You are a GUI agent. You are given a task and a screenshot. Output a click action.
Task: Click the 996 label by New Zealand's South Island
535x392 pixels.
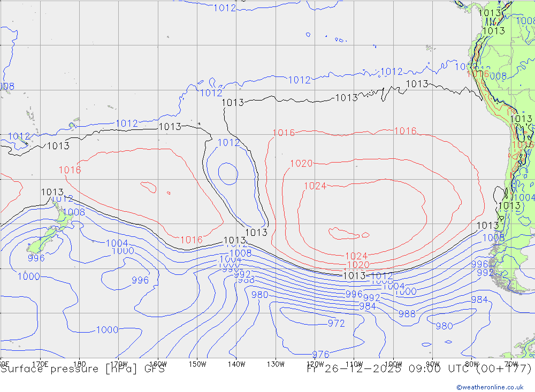36,258
